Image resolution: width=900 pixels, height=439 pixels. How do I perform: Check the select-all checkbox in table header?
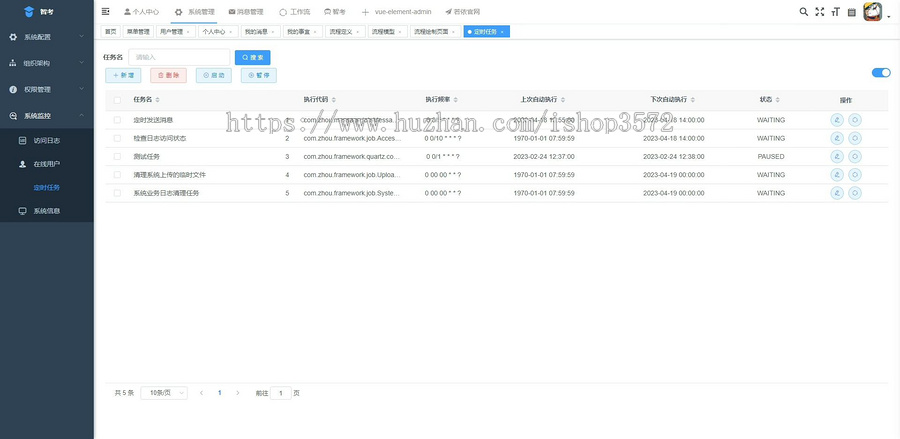tap(117, 100)
